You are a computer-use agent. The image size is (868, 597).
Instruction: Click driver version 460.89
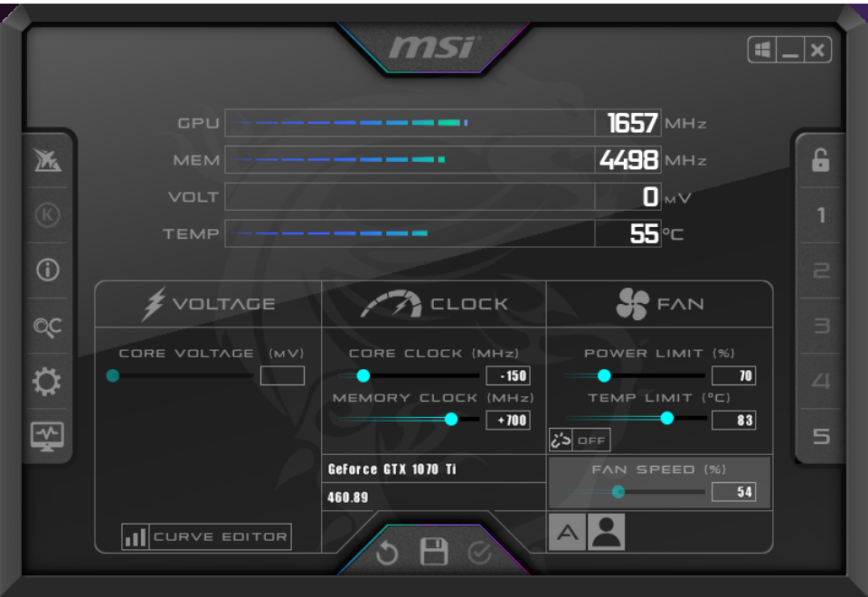coord(347,497)
